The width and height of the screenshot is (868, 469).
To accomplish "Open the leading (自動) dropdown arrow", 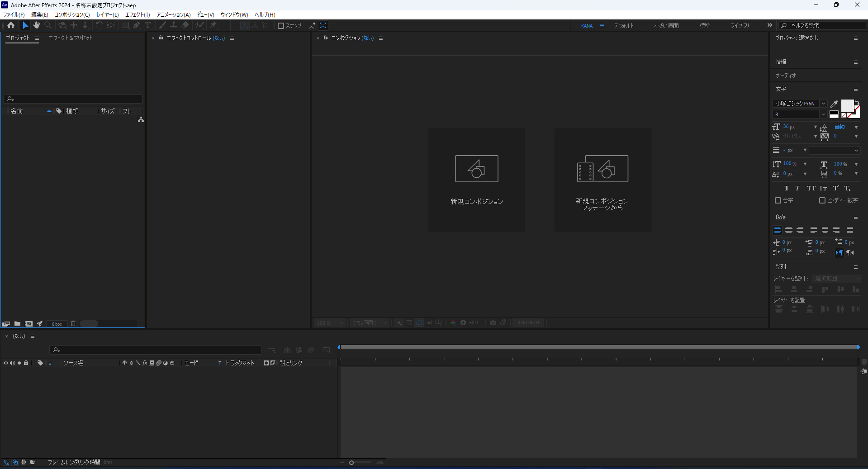I will (x=856, y=127).
